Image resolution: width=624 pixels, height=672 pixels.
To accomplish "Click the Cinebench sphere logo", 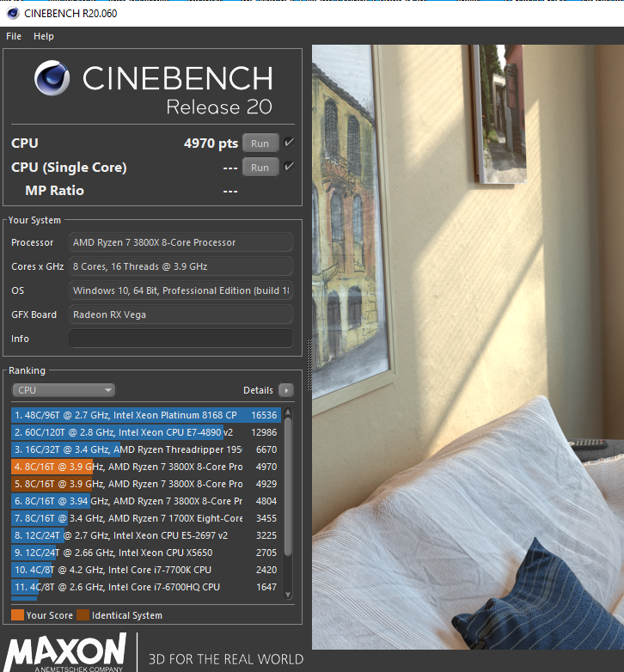I will pos(52,77).
